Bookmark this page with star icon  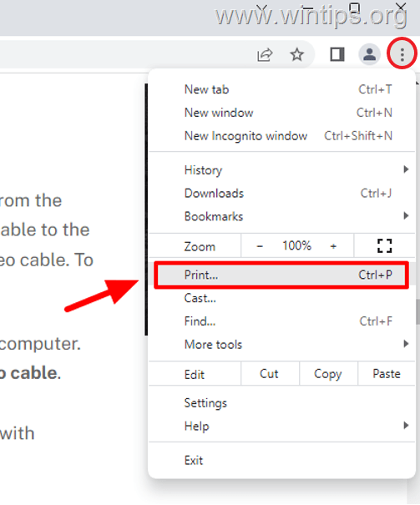[296, 54]
